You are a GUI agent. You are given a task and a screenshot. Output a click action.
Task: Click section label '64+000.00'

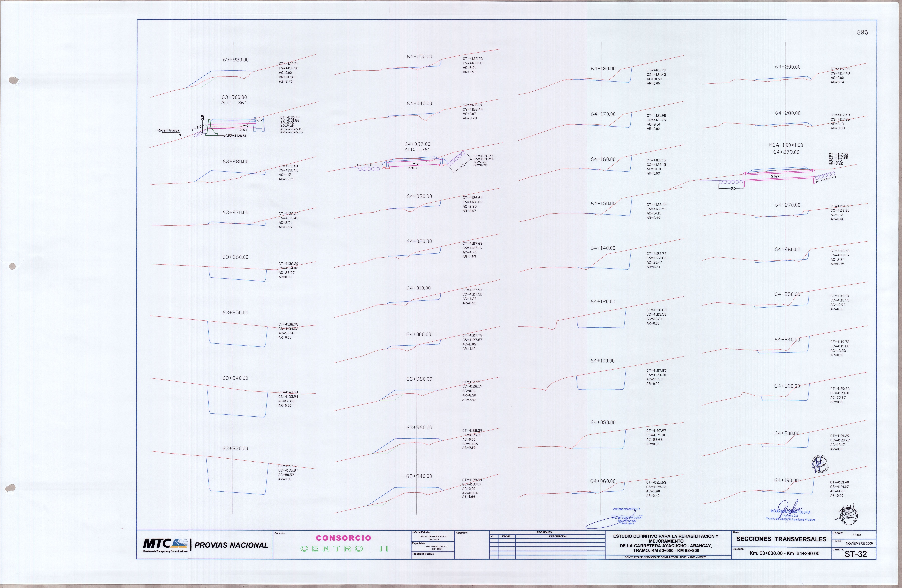pos(419,334)
